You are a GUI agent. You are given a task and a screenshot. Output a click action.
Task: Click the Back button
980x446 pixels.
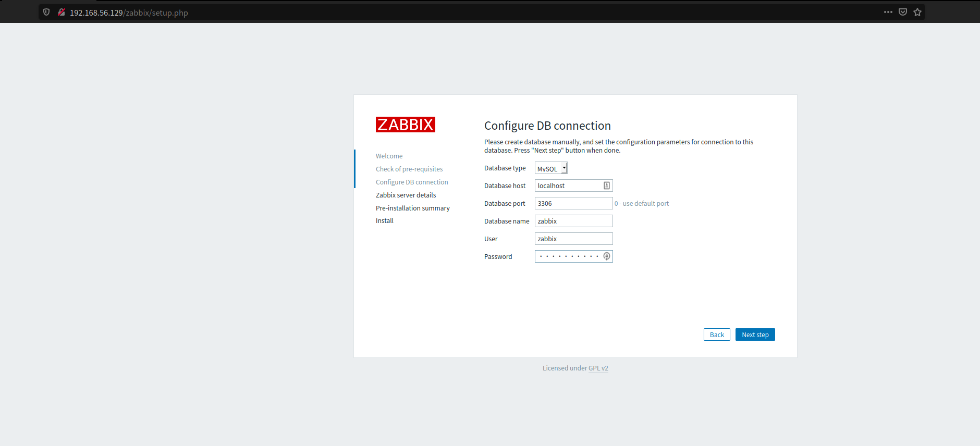coord(717,334)
